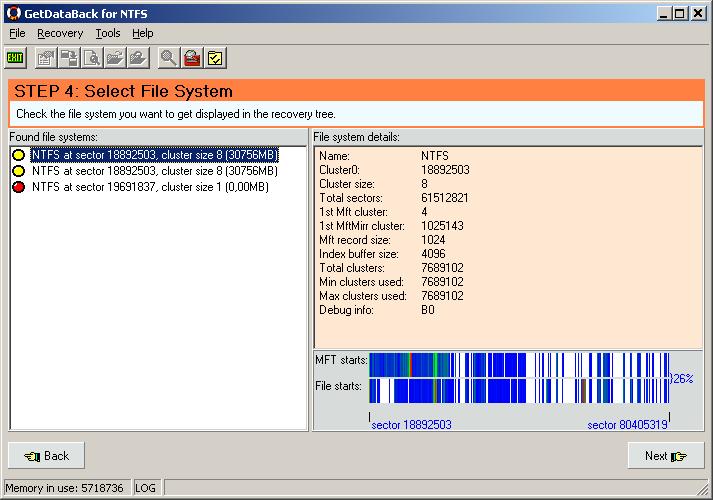The image size is (713, 500).
Task: Click the Next button
Action: (x=666, y=455)
